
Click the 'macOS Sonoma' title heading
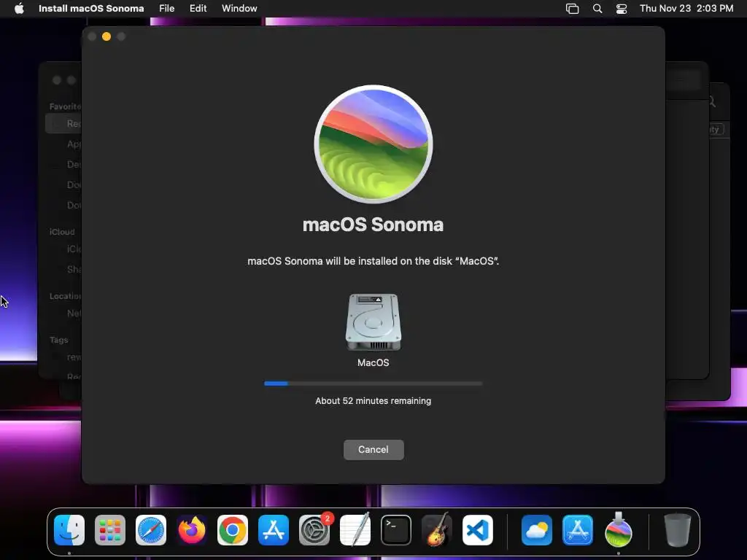click(373, 225)
